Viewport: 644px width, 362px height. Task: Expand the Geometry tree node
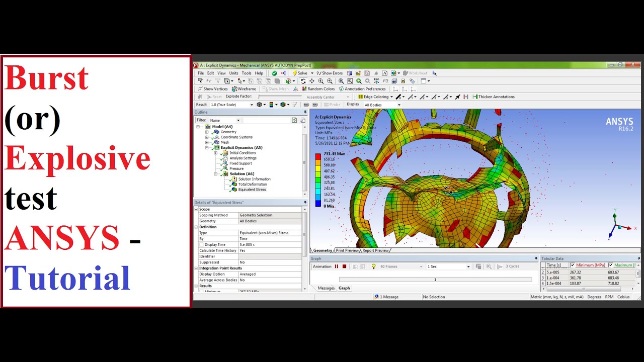pos(206,132)
